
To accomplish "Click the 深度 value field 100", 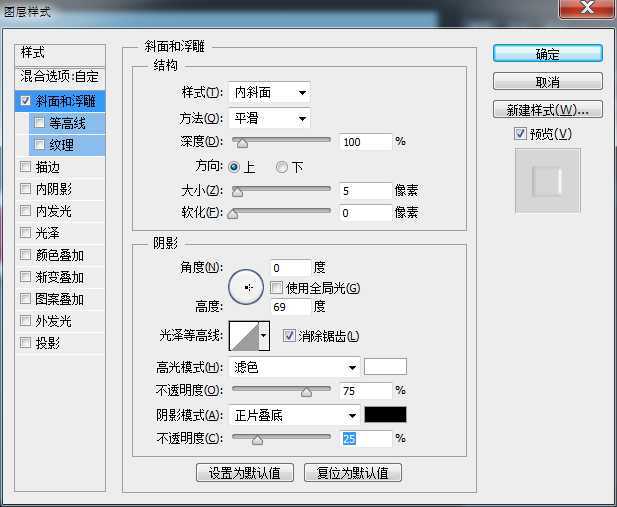I will (366, 142).
